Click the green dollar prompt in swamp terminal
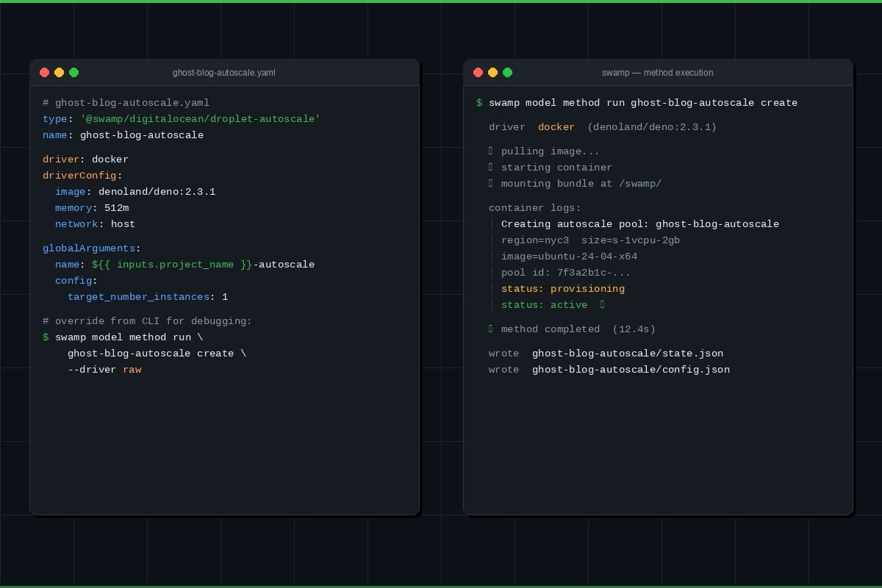This screenshot has width=882, height=588. pos(478,102)
